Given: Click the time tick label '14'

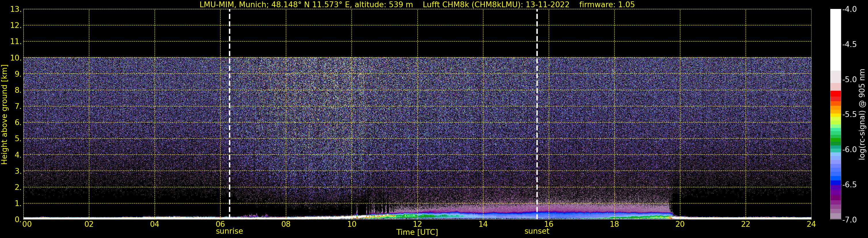Looking at the screenshot, I should pyautogui.click(x=483, y=224).
